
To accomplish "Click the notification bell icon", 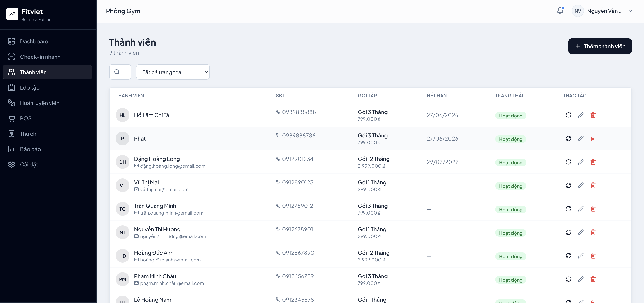I will tap(560, 11).
